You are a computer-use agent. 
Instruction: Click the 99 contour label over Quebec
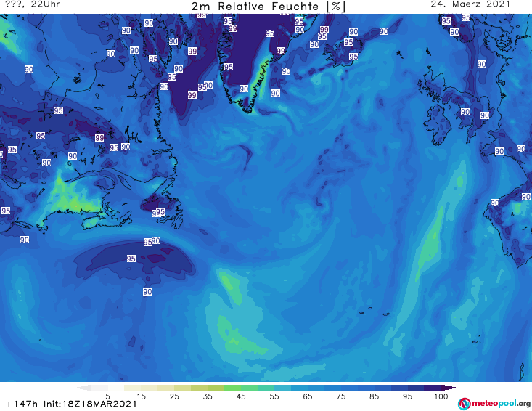(99, 138)
